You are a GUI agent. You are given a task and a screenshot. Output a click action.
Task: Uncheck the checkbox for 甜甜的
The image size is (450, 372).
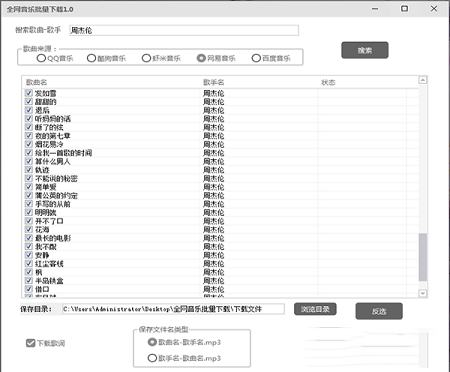pyautogui.click(x=29, y=101)
